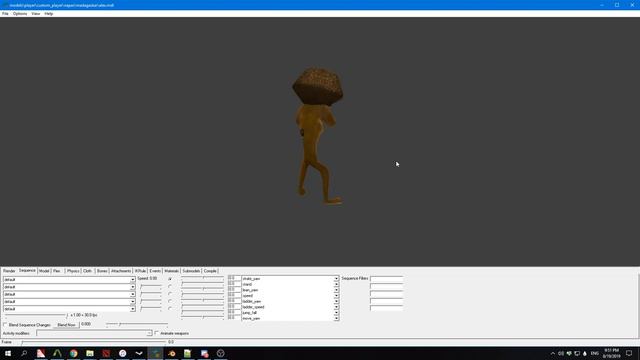Switch to the Physics tab
This screenshot has height=360, width=640.
73,271
